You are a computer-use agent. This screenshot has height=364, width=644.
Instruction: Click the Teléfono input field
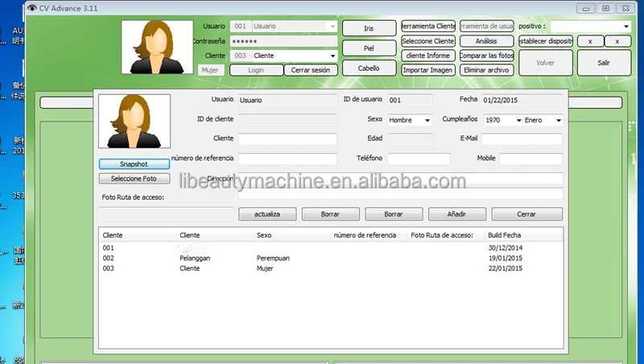click(x=419, y=159)
